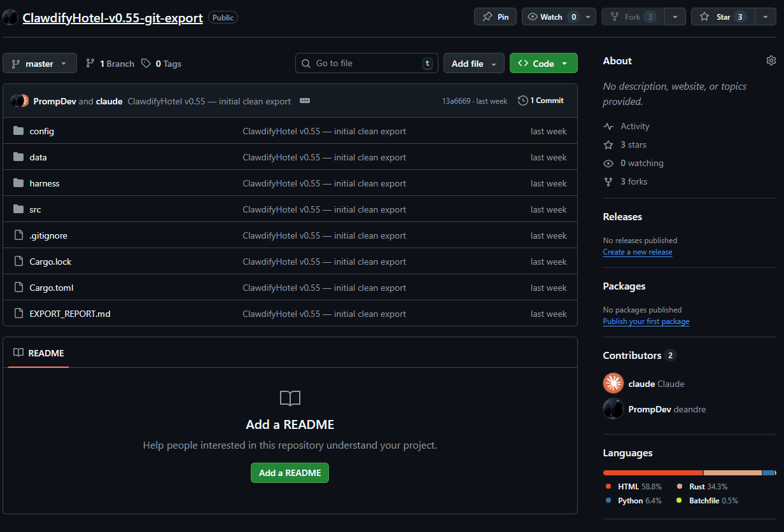Open the master branch dropdown
This screenshot has height=532, width=784.
[39, 64]
